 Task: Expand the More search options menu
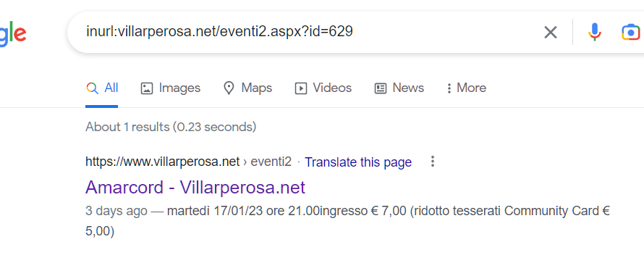click(466, 88)
